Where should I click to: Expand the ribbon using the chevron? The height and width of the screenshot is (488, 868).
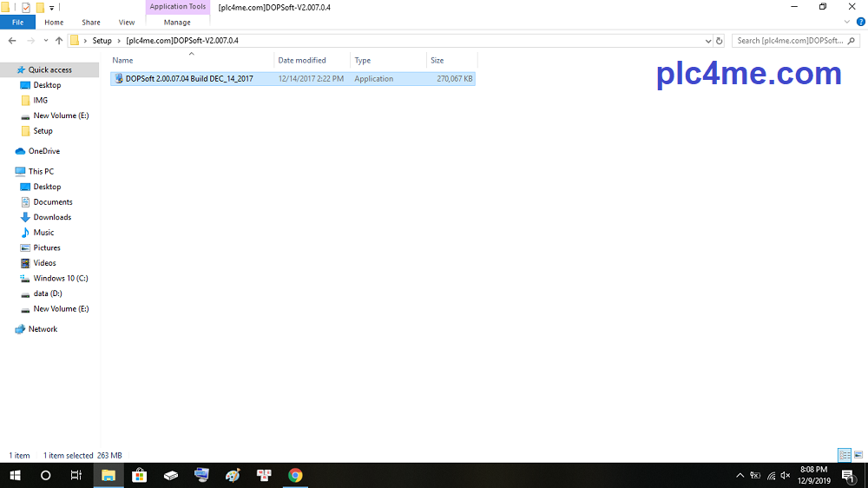[x=848, y=22]
